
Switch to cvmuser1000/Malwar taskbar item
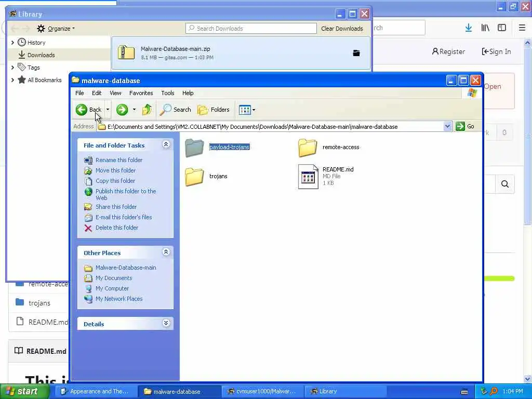262,392
